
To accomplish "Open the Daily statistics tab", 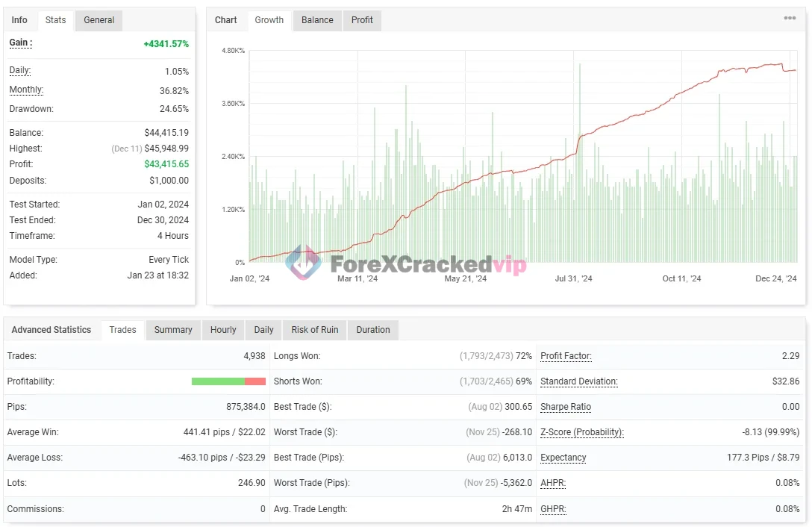I will [263, 330].
